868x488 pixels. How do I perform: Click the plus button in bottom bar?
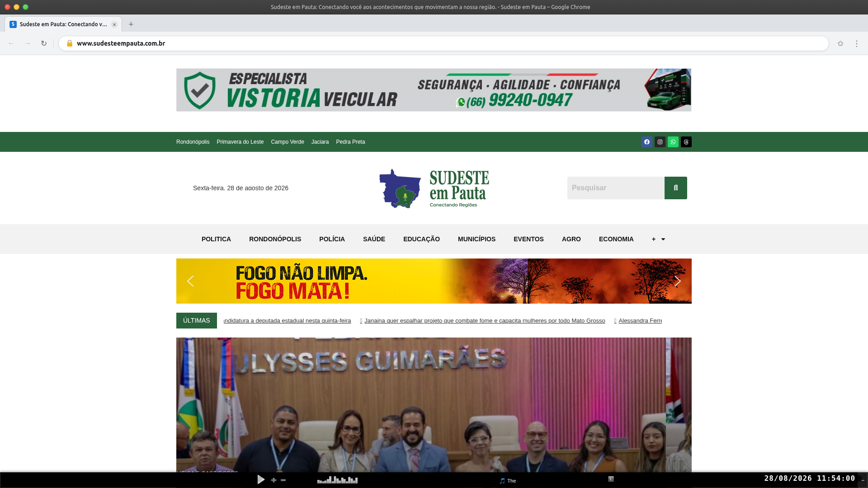click(274, 480)
